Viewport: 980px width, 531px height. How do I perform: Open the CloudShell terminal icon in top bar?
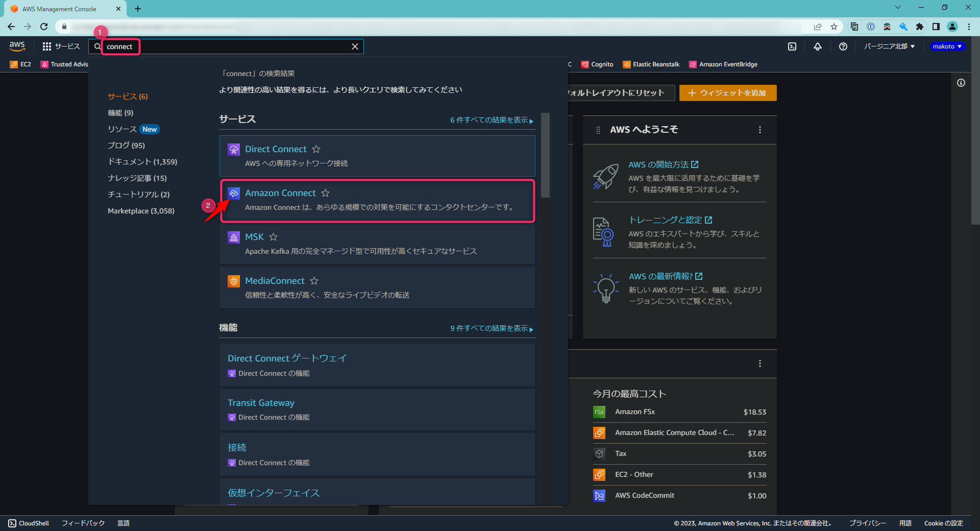pyautogui.click(x=792, y=46)
